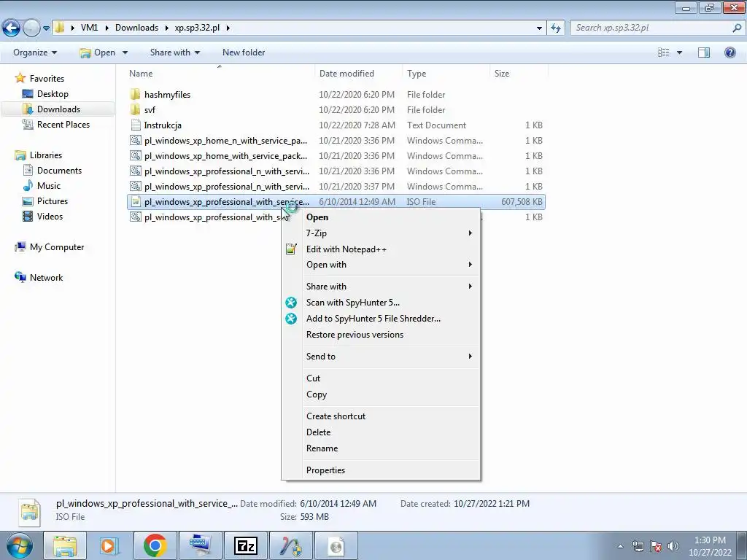Open the Share with toolbar menu
The image size is (747, 560).
click(175, 52)
